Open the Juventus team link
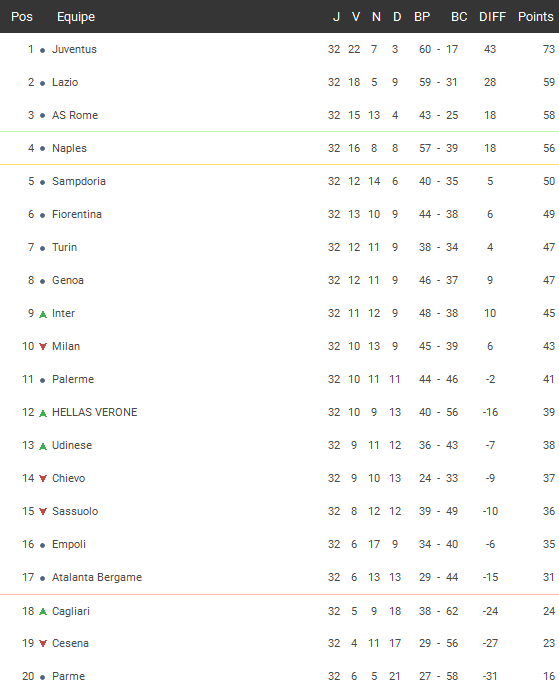Image resolution: width=559 pixels, height=686 pixels. pyautogui.click(x=74, y=49)
